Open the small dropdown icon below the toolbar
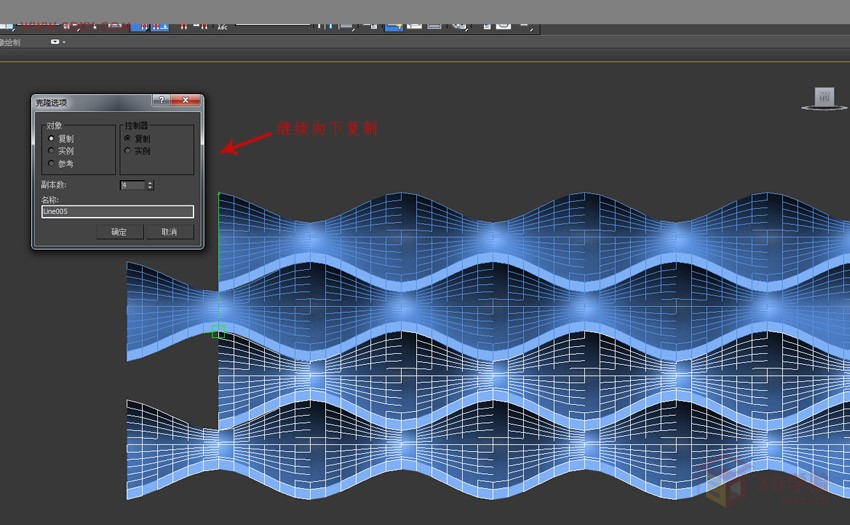Image resolution: width=850 pixels, height=525 pixels. (x=57, y=42)
